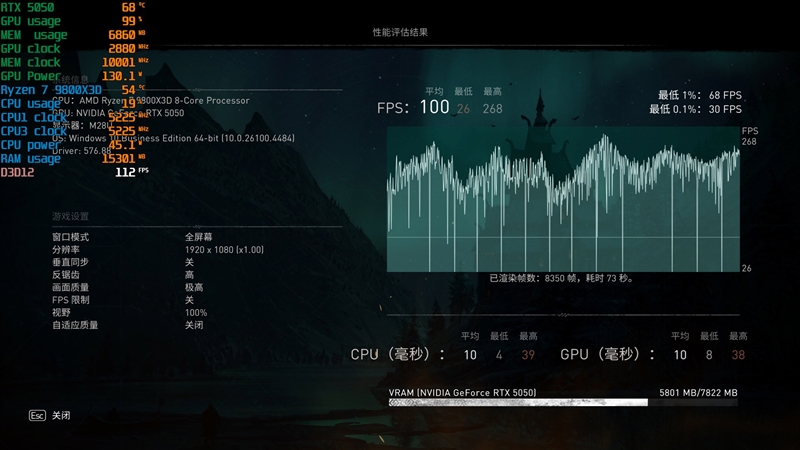Click the 视野 setting label
This screenshot has height=450, width=800.
(61, 312)
